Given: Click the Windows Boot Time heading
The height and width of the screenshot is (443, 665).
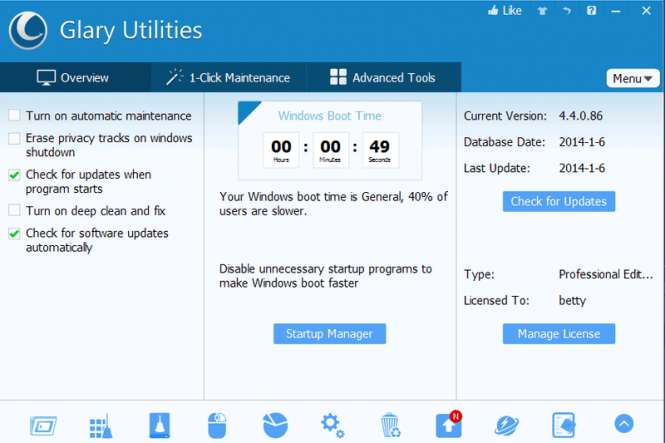Looking at the screenshot, I should click(x=330, y=116).
